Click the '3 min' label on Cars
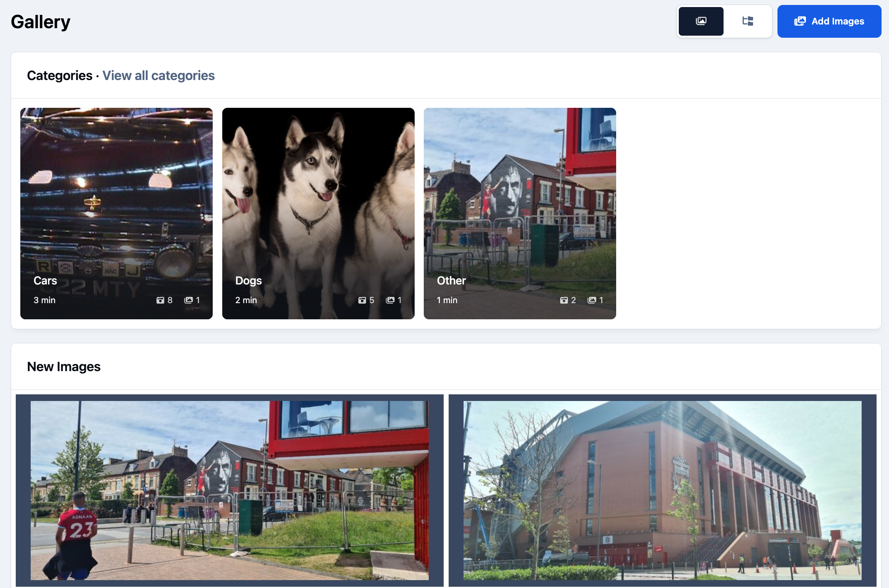Screen dimensions: 889x588 (x=44, y=300)
